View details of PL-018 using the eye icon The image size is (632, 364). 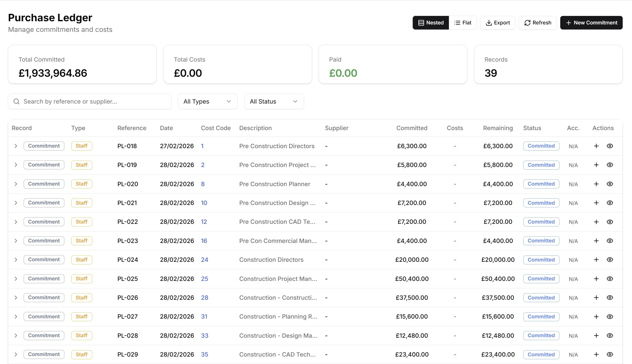pos(610,146)
